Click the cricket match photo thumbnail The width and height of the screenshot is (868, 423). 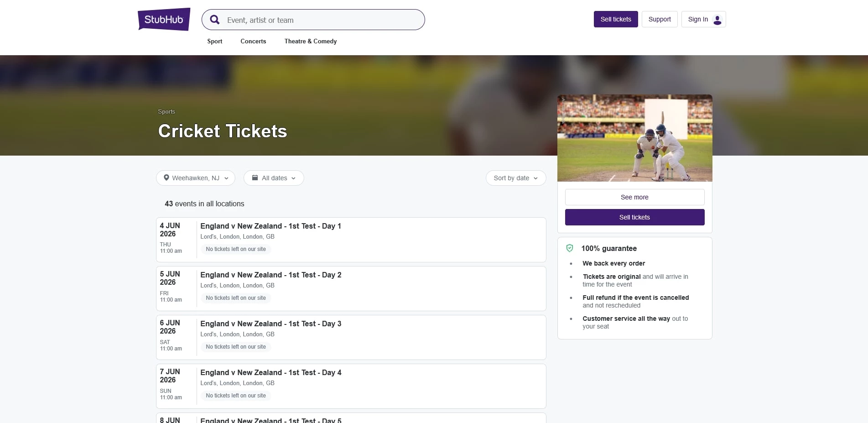coord(634,138)
